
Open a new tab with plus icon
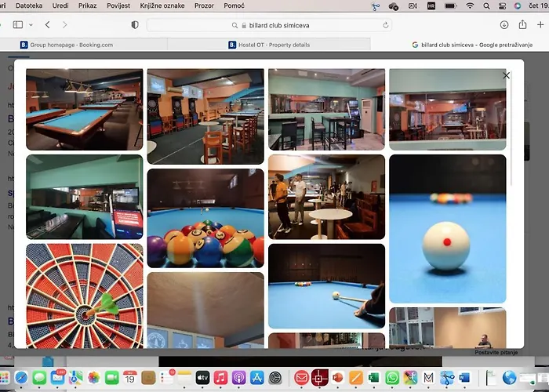[x=541, y=25]
